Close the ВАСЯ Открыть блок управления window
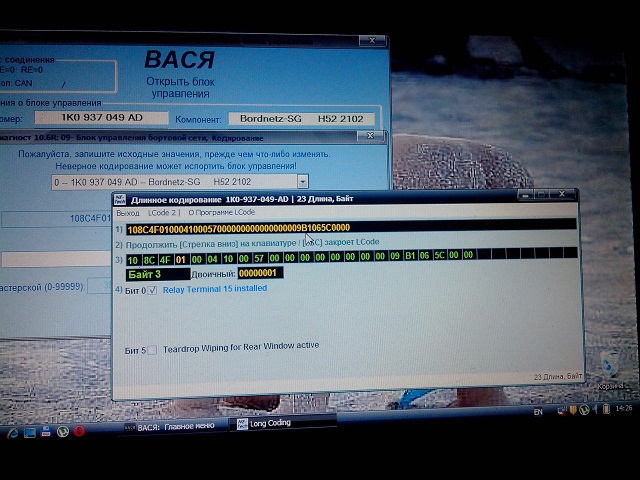Viewport: 640px width, 480px height. pyautogui.click(x=372, y=40)
